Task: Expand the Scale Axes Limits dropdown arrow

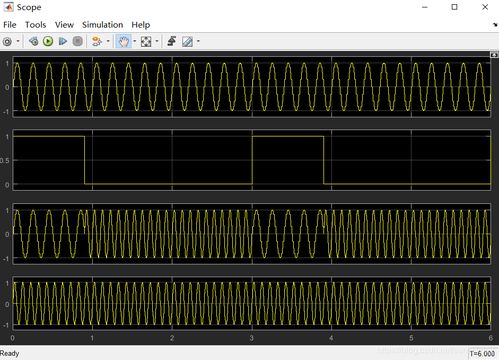Action: [x=157, y=42]
